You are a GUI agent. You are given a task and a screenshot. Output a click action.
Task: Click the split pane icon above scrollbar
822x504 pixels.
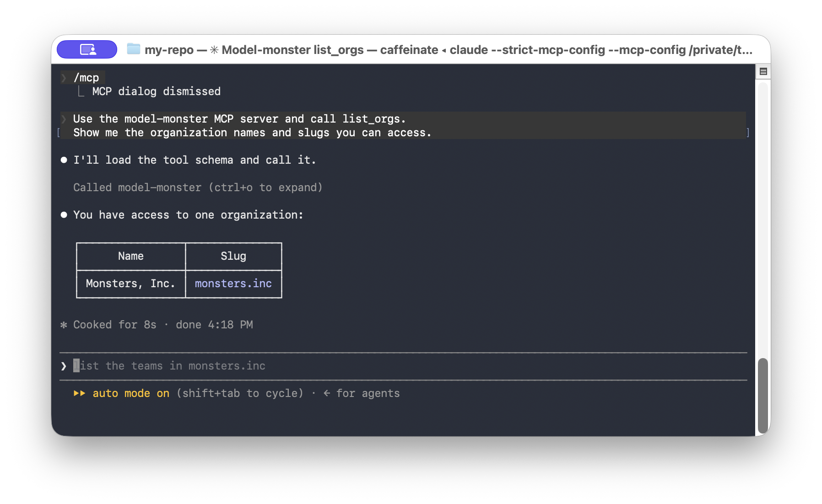coord(763,71)
